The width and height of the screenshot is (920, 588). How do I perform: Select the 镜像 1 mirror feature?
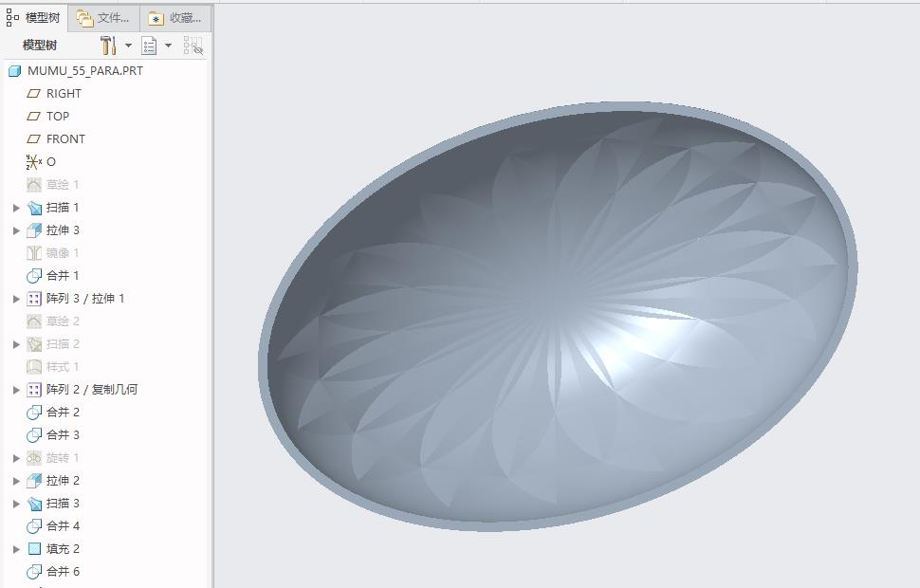tap(63, 253)
